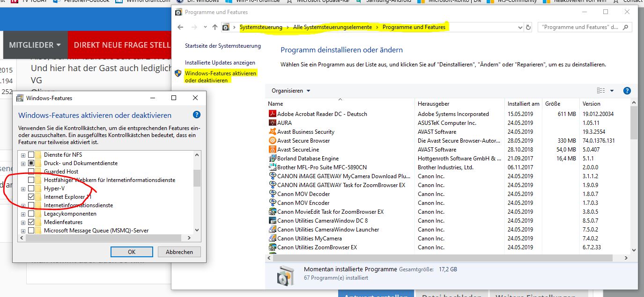Open Windows-Features aktivieren oder deaktivieren link
This screenshot has width=644, height=297.
221,77
